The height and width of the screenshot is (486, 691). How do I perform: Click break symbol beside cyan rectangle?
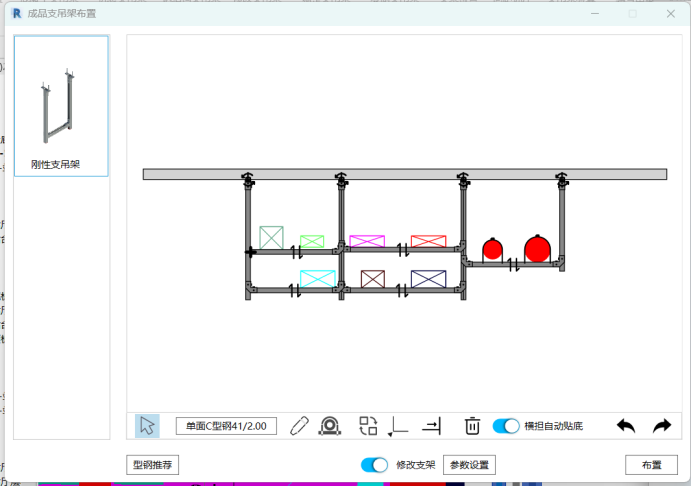click(295, 290)
